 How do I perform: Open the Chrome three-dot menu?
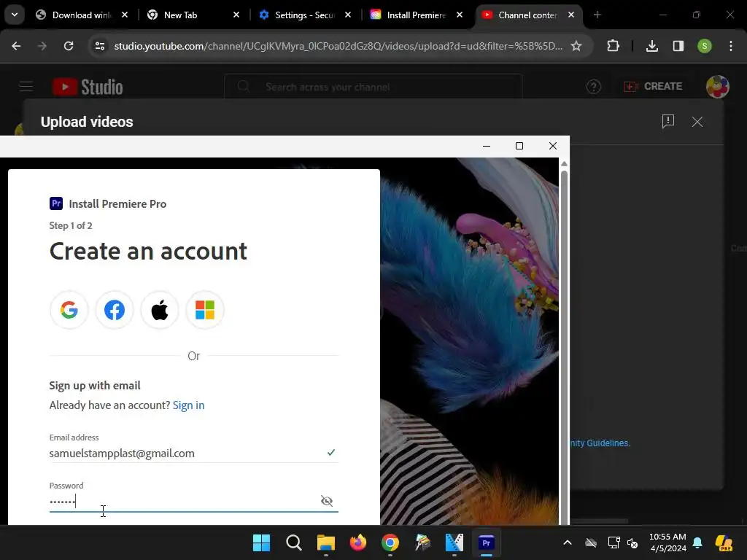[x=731, y=46]
